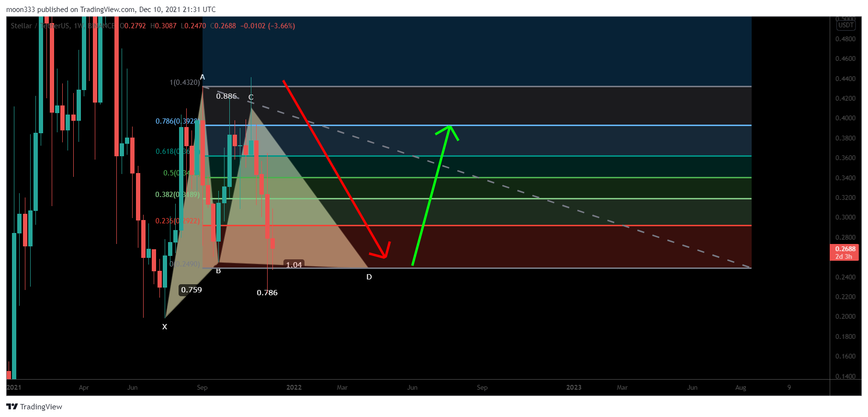Image resolution: width=868 pixels, height=417 pixels.
Task: Click the Aug label on the time axis
Action: pos(741,388)
